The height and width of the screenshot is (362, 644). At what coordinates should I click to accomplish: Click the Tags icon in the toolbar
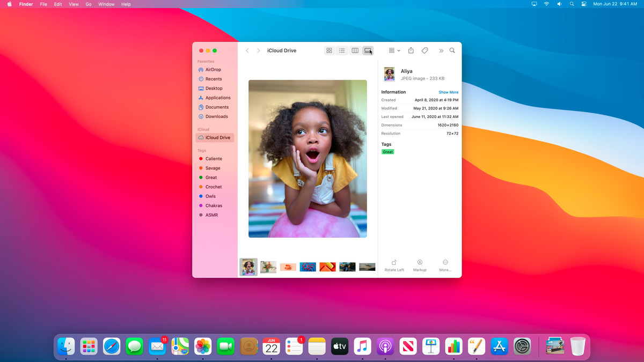tap(425, 50)
